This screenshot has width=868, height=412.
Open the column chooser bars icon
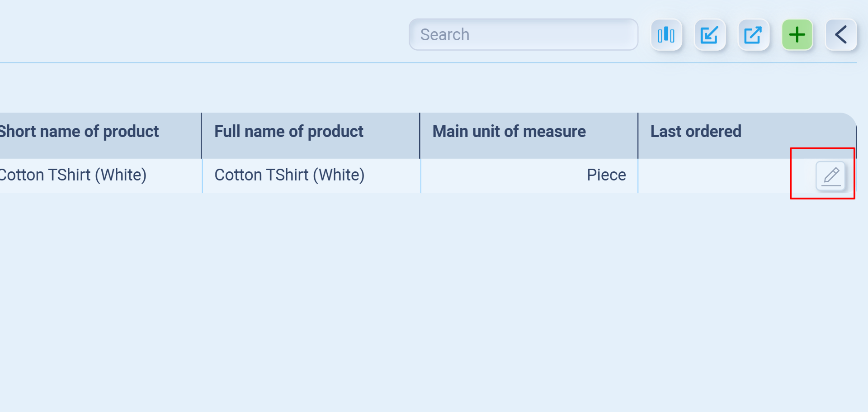pyautogui.click(x=666, y=35)
